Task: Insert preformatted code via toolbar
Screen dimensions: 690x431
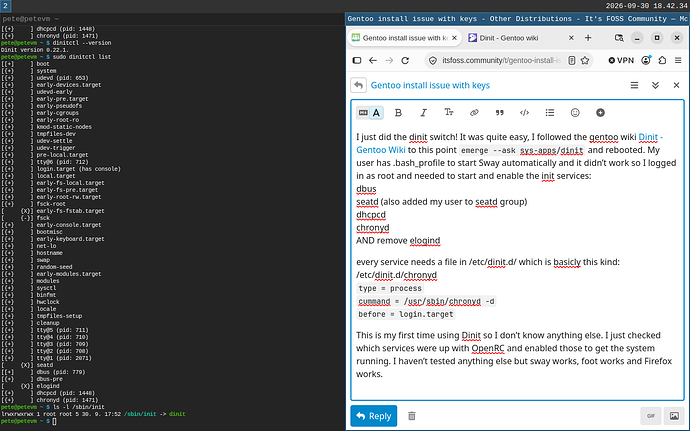Action: click(x=524, y=113)
